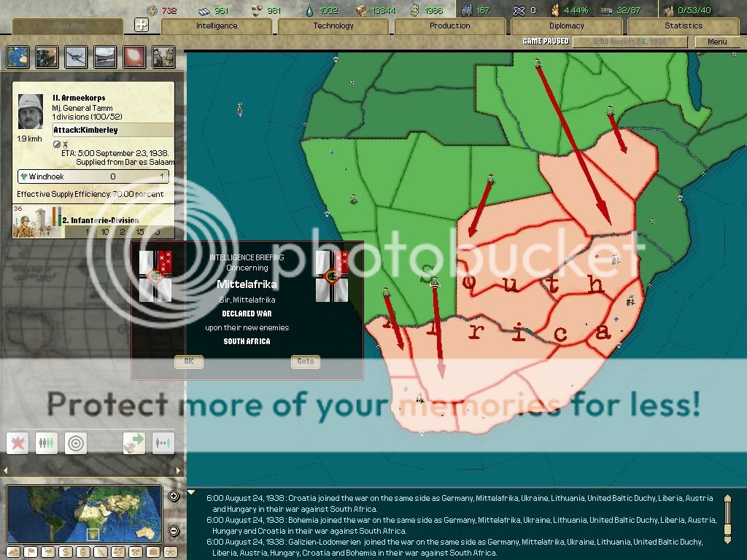This screenshot has height=560, width=747.
Task: Click OK in the Intelligence Briefing dialog
Action: pos(189,362)
